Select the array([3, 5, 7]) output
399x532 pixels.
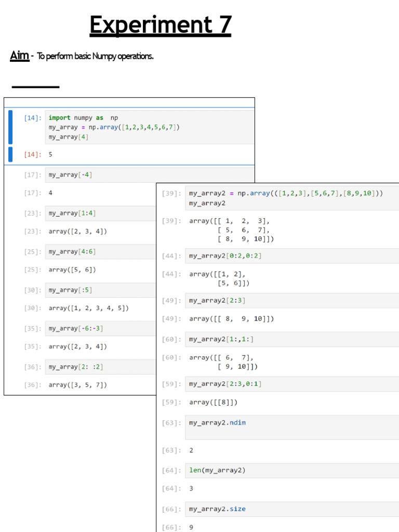(78, 385)
